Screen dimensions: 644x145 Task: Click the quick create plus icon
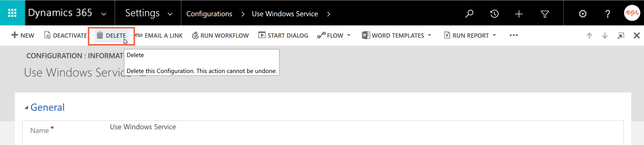click(519, 14)
